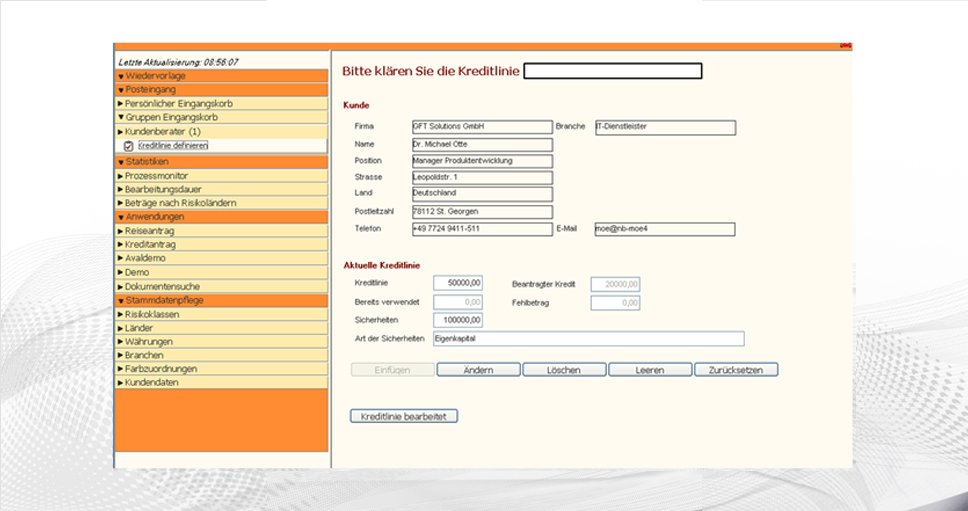Click the E-Mail input field
The height and width of the screenshot is (511, 968).
click(665, 229)
